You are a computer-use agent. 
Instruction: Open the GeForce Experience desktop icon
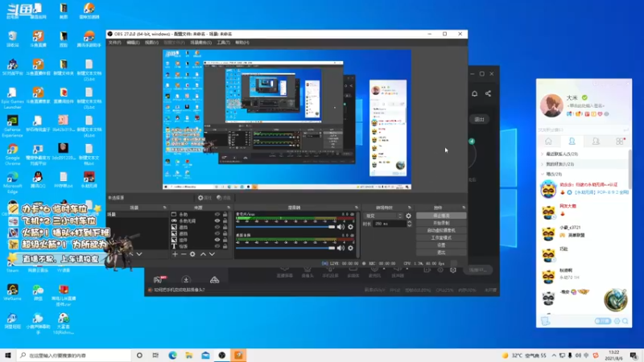coord(12,126)
